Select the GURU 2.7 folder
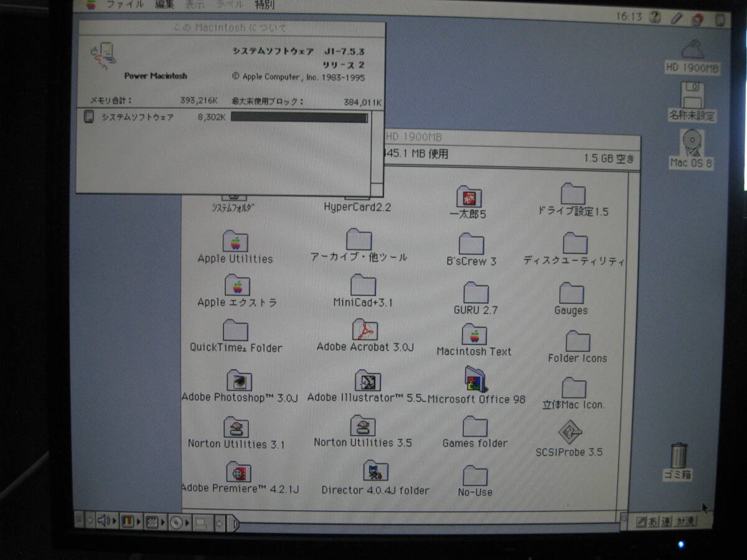Image resolution: width=747 pixels, height=560 pixels. 476,292
